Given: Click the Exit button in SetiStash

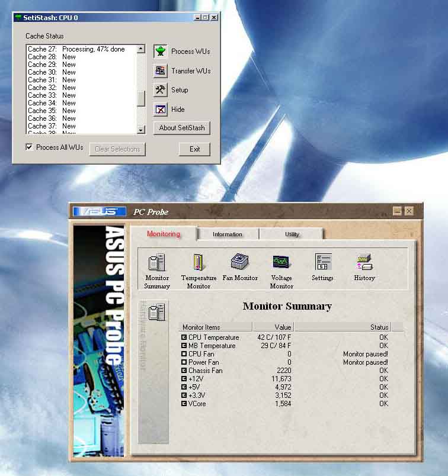Looking at the screenshot, I should tap(194, 149).
